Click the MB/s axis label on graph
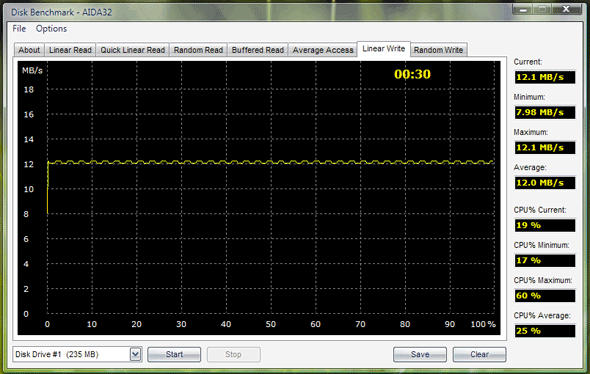This screenshot has height=374, width=590. 32,71
